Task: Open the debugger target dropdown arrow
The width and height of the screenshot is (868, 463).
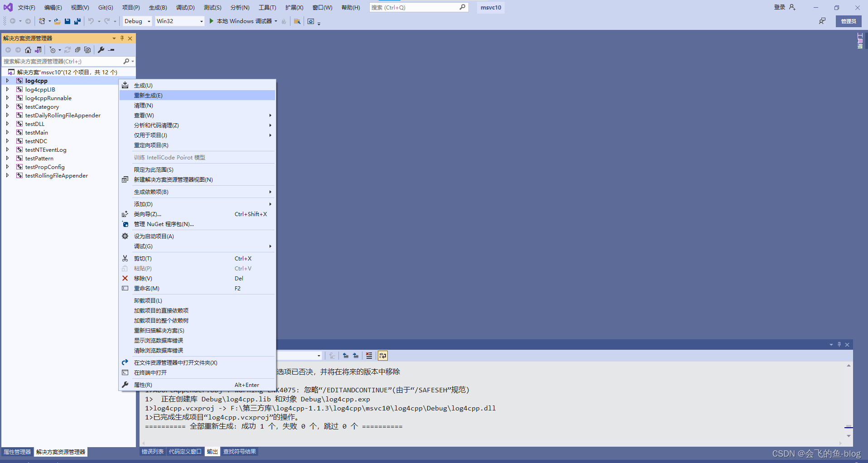Action: pos(276,21)
